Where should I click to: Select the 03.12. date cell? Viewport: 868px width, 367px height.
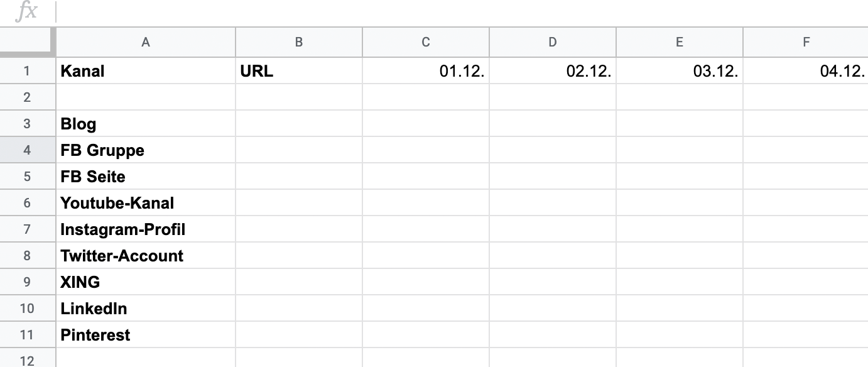(680, 71)
